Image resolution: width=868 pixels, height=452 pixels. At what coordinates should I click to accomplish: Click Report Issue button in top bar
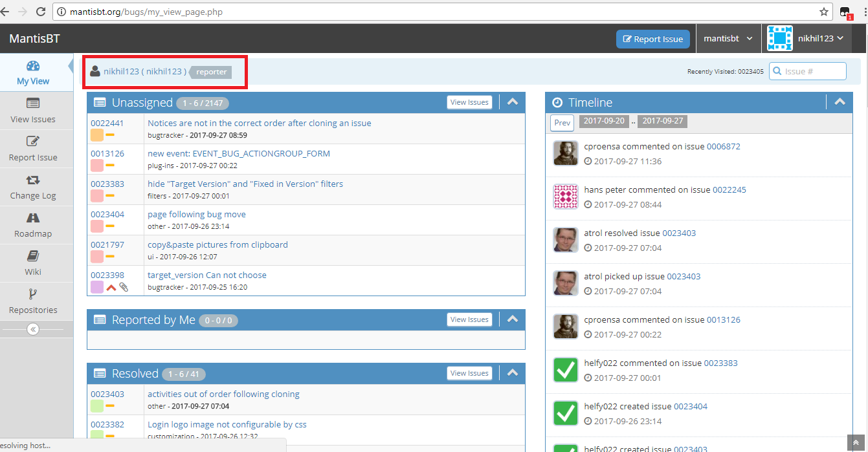(x=653, y=39)
